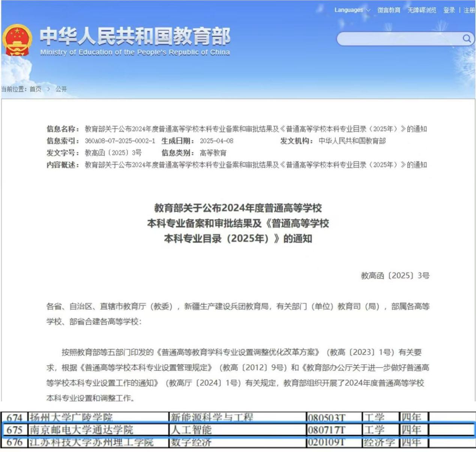Click the 中华人民共和国教育部 site title
The height and width of the screenshot is (452, 476).
[x=135, y=36]
